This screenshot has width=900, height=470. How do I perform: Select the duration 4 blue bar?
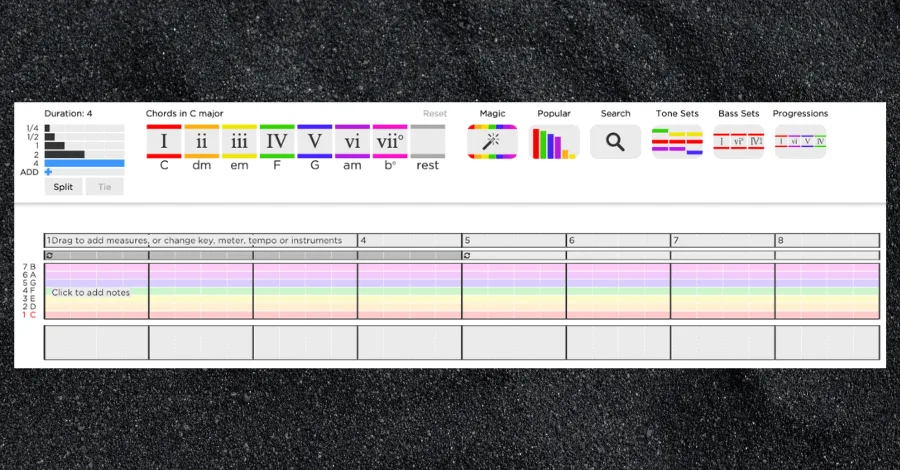[x=84, y=163]
